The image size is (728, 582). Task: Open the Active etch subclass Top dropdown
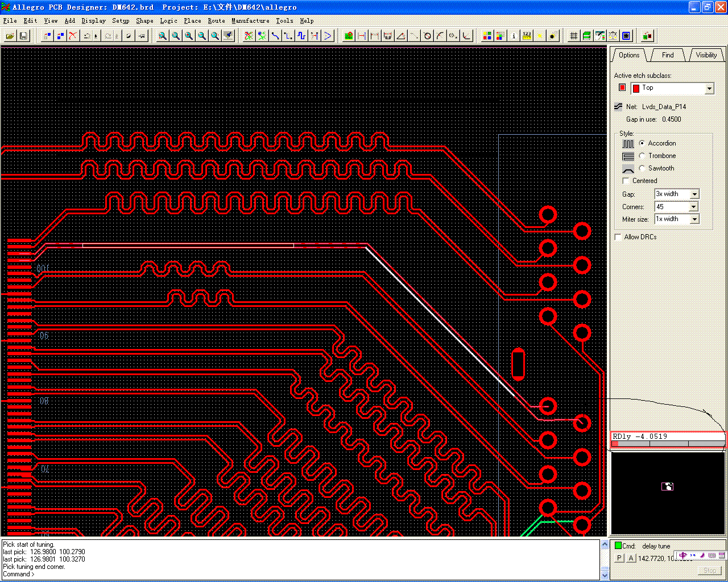click(709, 89)
